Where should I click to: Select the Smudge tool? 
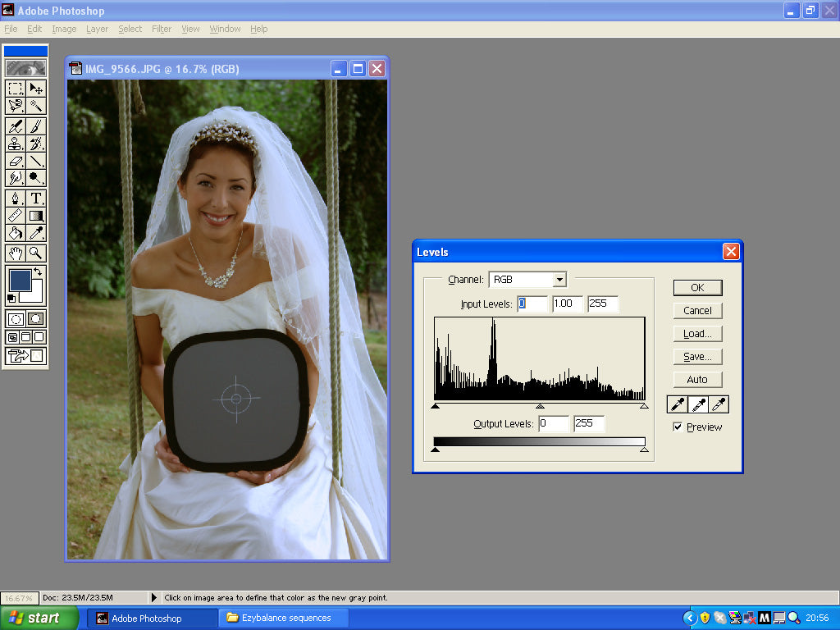[x=16, y=177]
